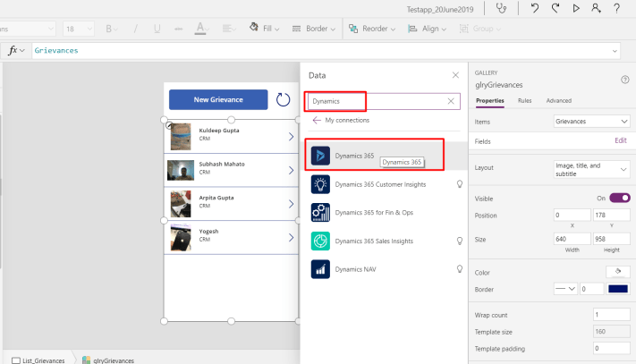The image size is (636, 364).
Task: Toggle the Visible switch off
Action: point(620,198)
